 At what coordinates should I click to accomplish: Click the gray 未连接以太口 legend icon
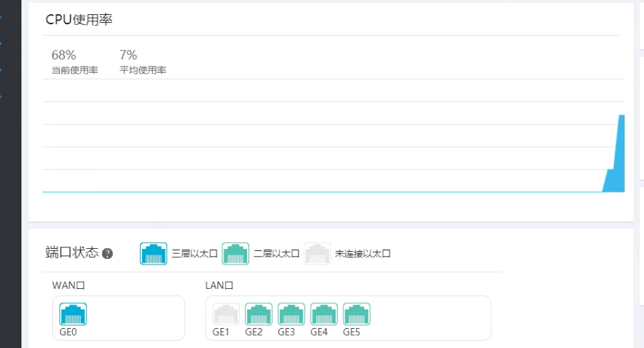coord(317,253)
